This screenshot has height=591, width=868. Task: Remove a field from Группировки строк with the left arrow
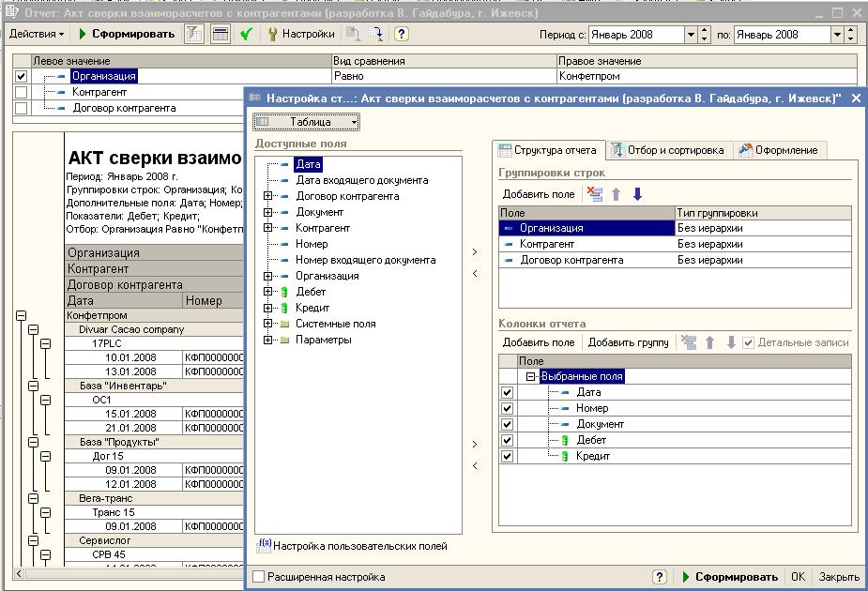(475, 273)
